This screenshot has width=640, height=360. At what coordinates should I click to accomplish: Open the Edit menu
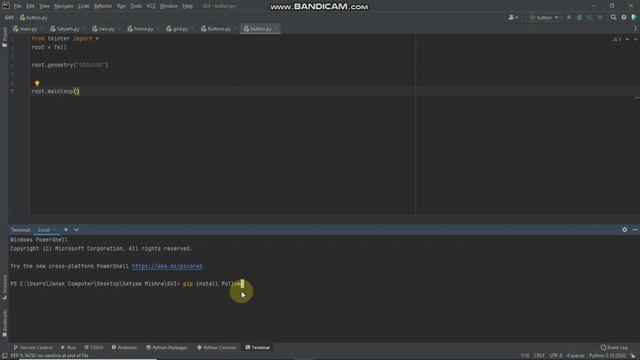30,6
